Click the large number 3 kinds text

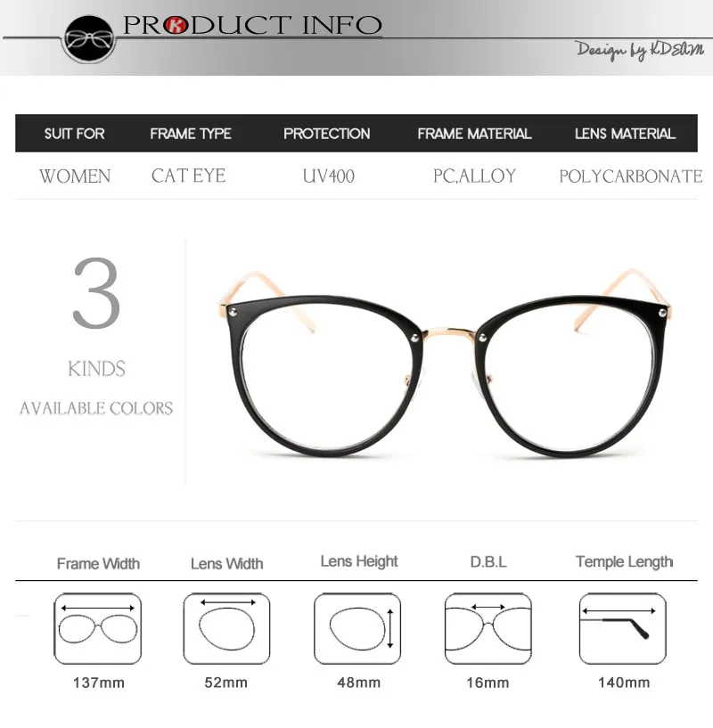pyautogui.click(x=96, y=293)
